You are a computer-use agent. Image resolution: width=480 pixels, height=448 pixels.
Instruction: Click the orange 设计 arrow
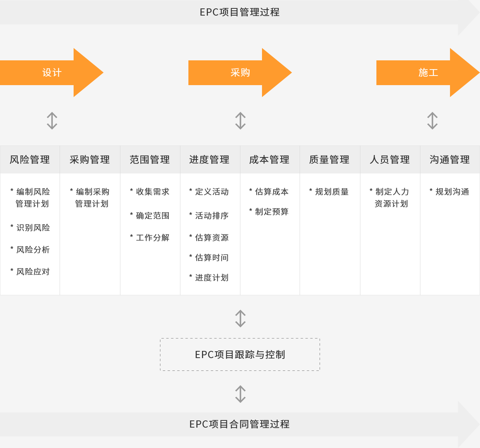[52, 72]
